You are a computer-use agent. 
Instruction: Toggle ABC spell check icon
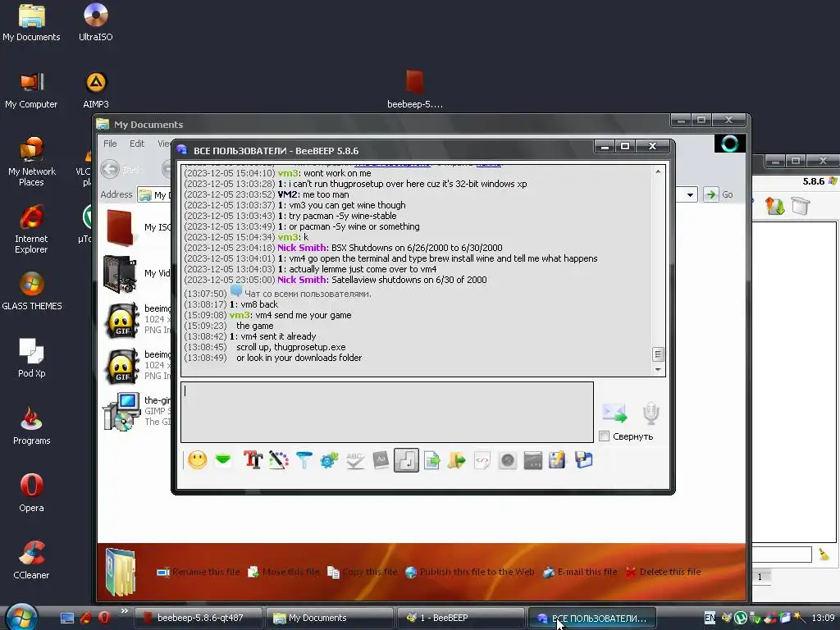pyautogui.click(x=355, y=460)
